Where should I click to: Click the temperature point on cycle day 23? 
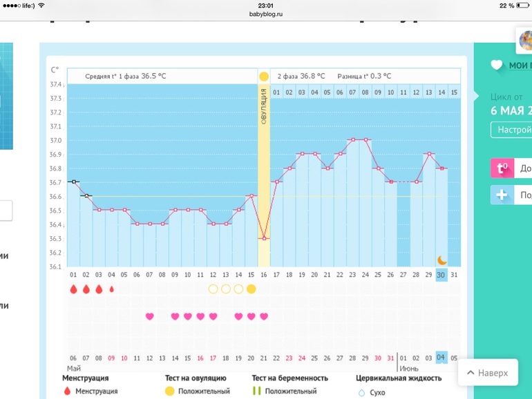click(352, 139)
